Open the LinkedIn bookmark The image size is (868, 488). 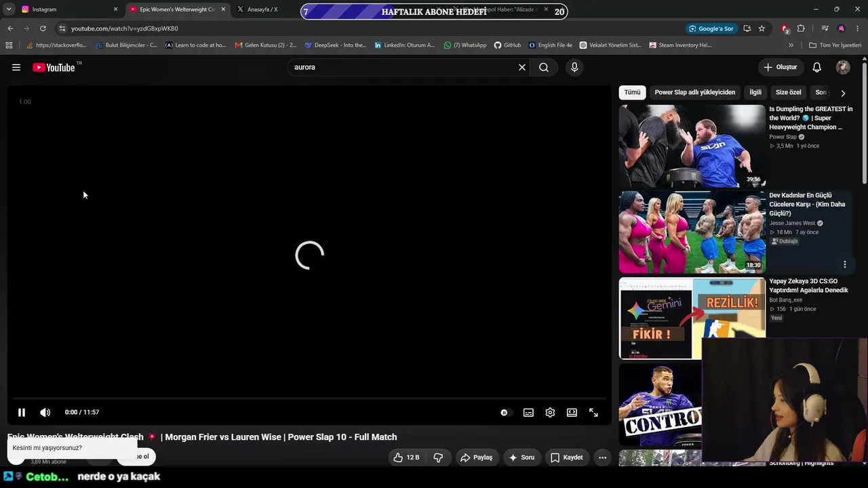pyautogui.click(x=405, y=45)
